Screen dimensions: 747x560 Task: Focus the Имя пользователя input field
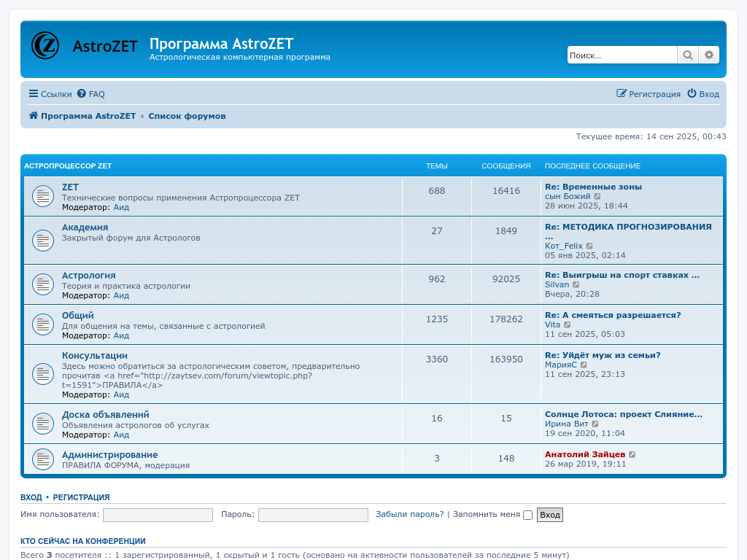click(158, 515)
